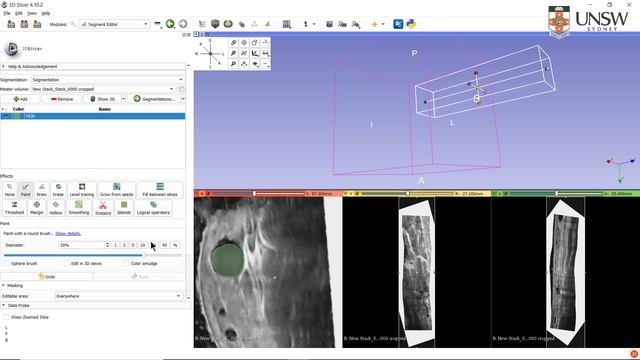Open the Editable area Everywhere dropdown
Image resolution: width=640 pixels, height=360 pixels.
click(119, 296)
